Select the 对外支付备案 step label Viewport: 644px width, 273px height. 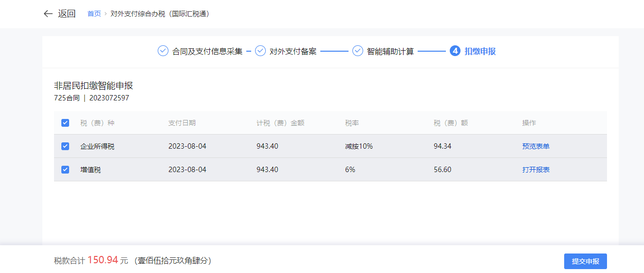click(293, 51)
